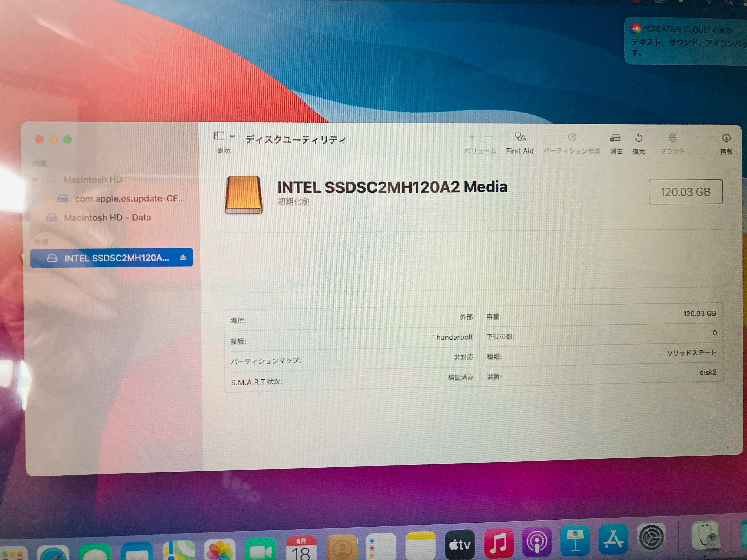Add a volume with the plus button
Screen dimensions: 747x560
click(472, 137)
